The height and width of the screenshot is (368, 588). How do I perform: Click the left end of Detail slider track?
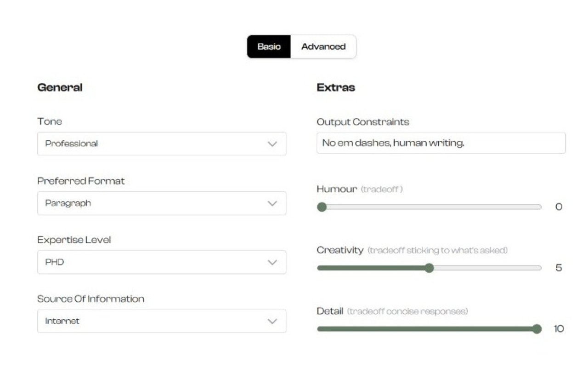click(319, 329)
